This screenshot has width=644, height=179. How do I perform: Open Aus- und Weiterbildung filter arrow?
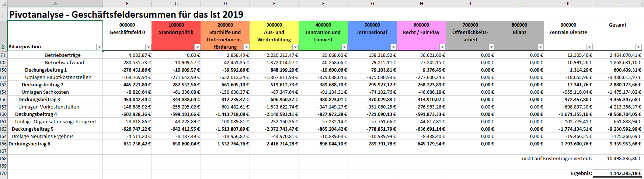(x=295, y=47)
